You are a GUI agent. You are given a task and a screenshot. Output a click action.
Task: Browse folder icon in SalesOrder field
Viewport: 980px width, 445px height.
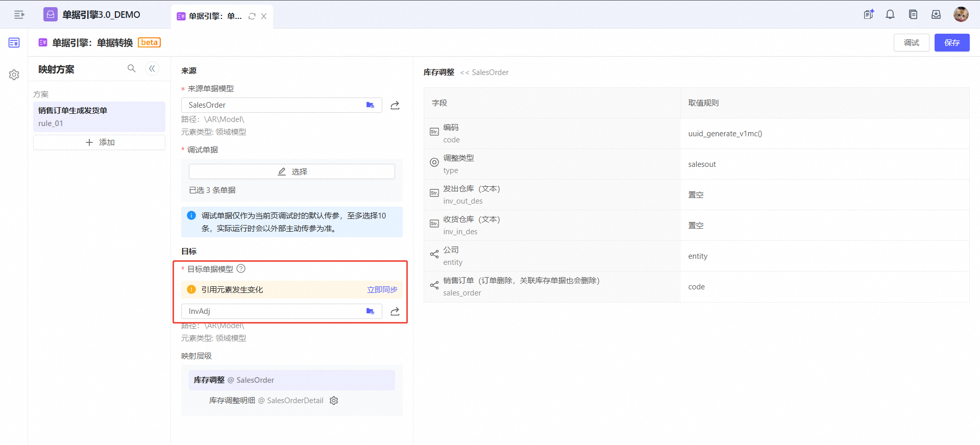pos(370,105)
